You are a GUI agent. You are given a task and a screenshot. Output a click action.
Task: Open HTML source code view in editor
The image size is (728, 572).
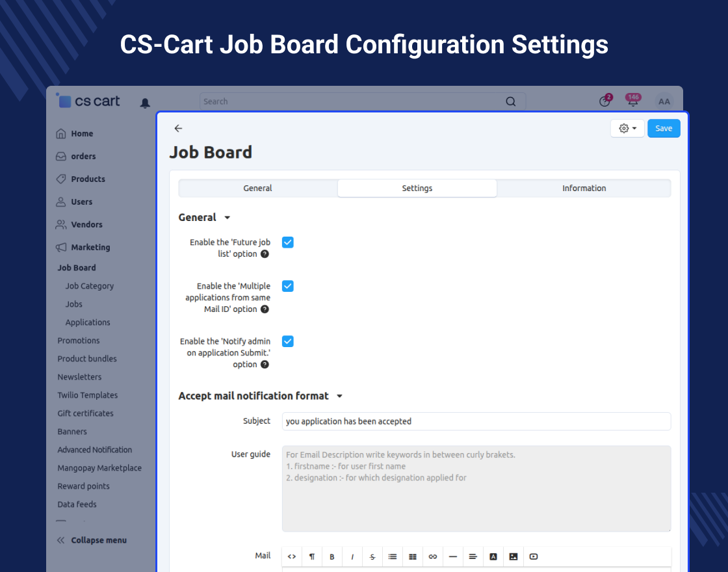(x=292, y=556)
